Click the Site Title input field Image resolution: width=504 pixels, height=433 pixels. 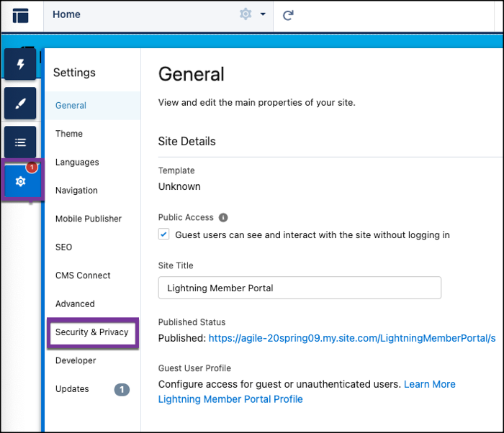tap(299, 288)
